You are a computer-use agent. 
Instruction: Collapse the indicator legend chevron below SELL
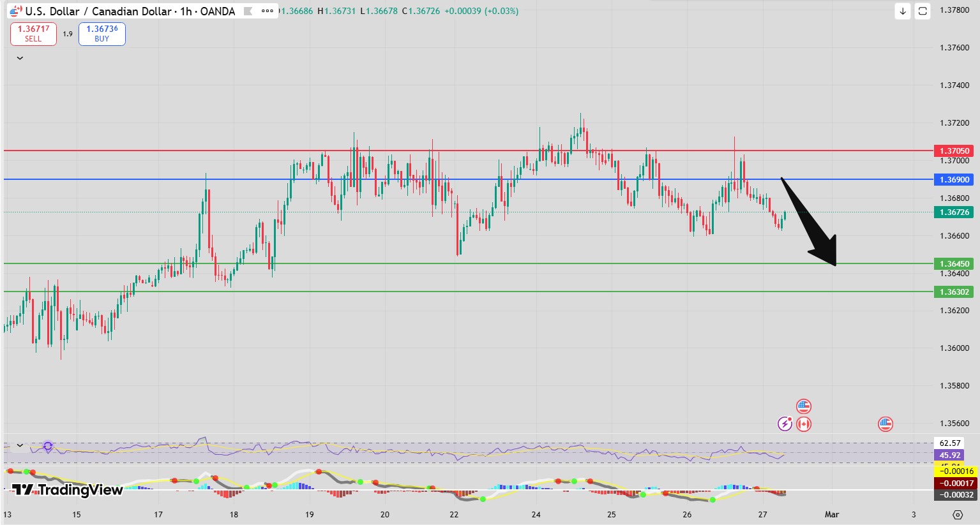pyautogui.click(x=20, y=58)
